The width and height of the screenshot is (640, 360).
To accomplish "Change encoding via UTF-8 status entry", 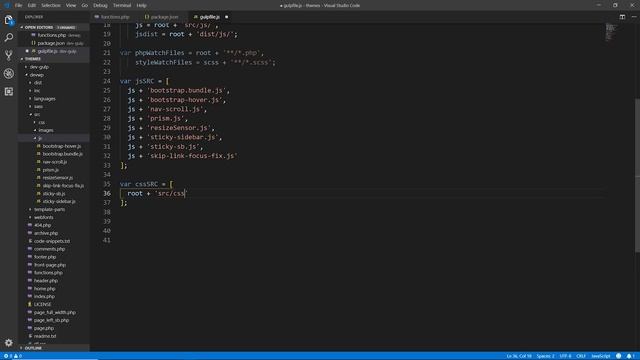I will point(565,356).
